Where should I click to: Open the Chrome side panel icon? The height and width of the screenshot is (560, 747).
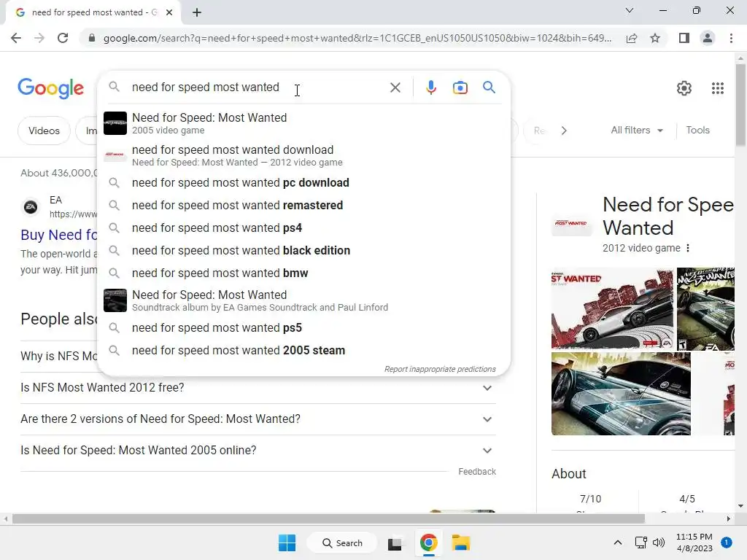684,38
